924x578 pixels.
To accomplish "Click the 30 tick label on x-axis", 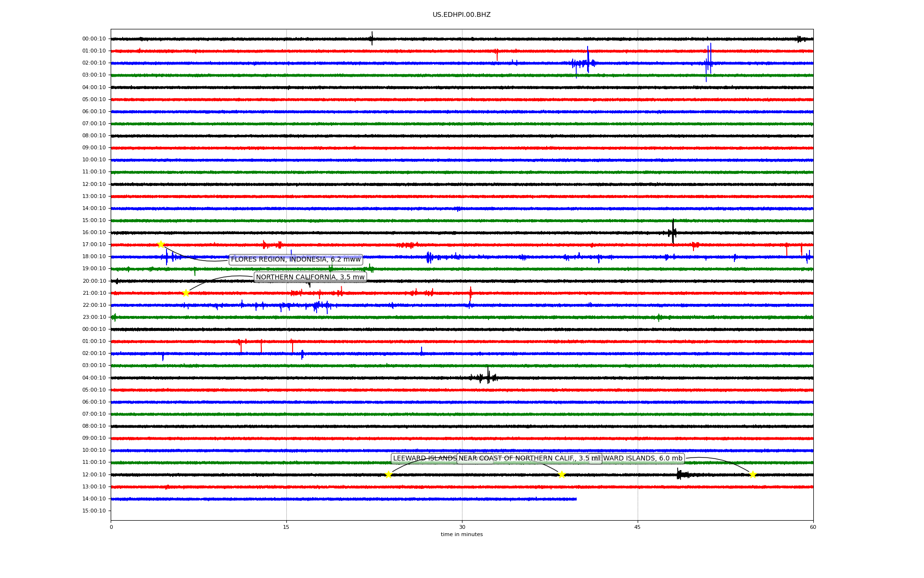I will [x=462, y=527].
